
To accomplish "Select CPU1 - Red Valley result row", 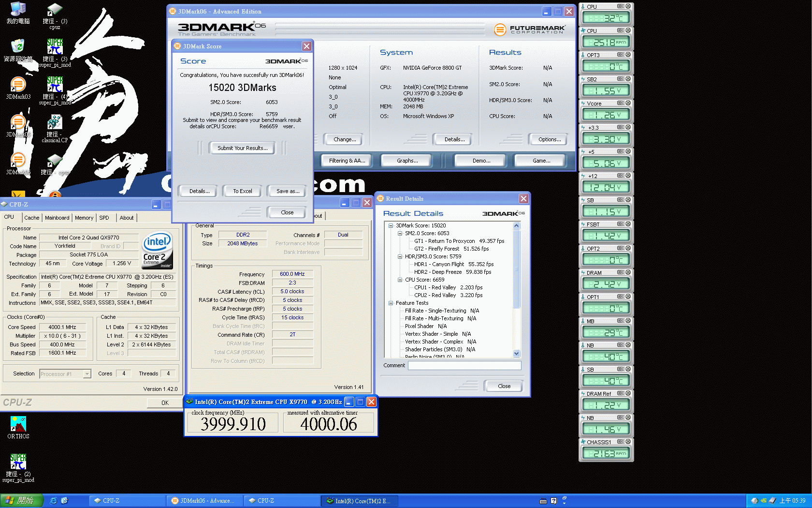I will point(448,287).
